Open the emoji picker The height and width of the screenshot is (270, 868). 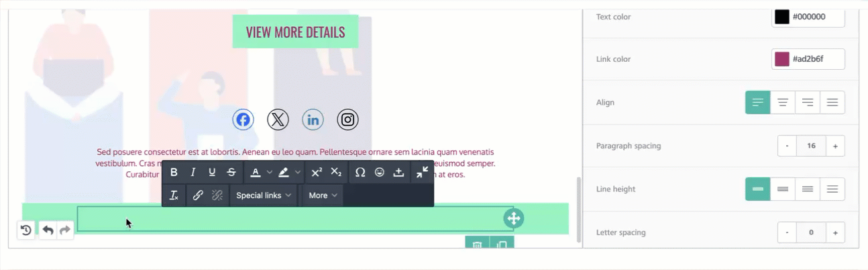pos(380,173)
